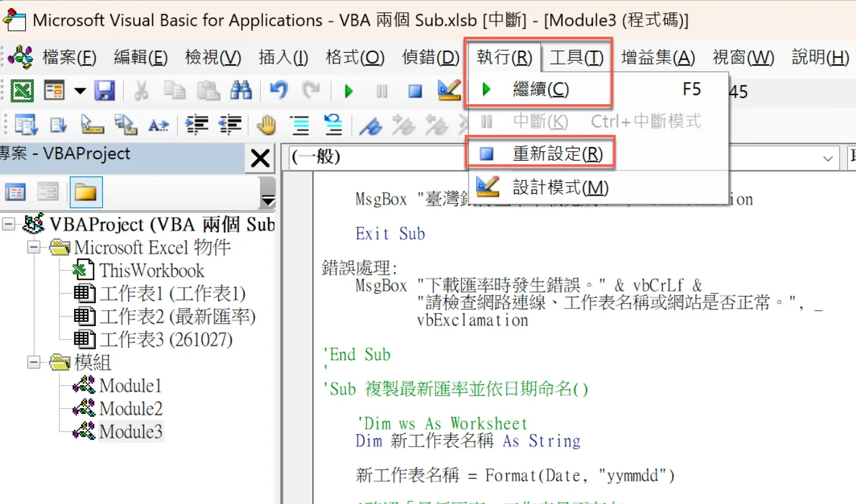Open the 檔案(F) menu
This screenshot has width=856, height=504.
pyautogui.click(x=70, y=58)
